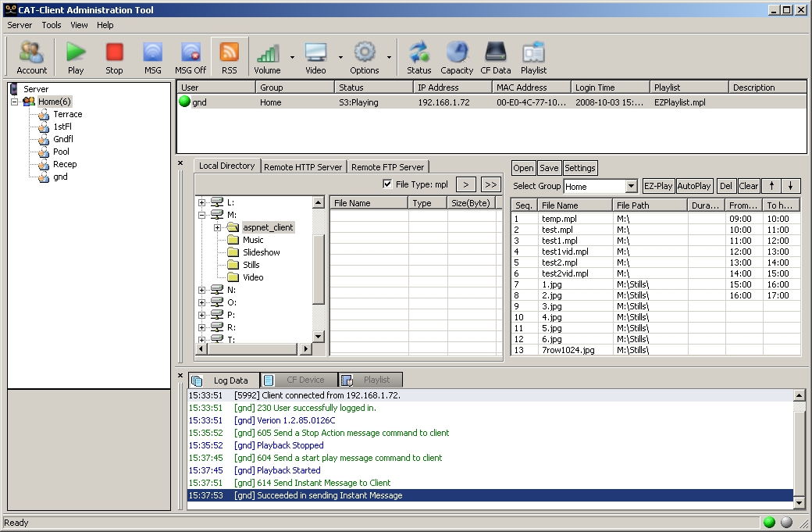Collapse the Home(6) tree node
The width and height of the screenshot is (812, 532).
tap(15, 102)
